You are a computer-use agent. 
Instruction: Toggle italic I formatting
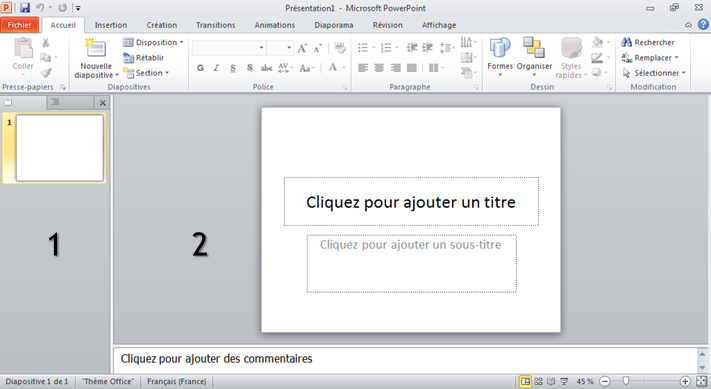pyautogui.click(x=216, y=68)
